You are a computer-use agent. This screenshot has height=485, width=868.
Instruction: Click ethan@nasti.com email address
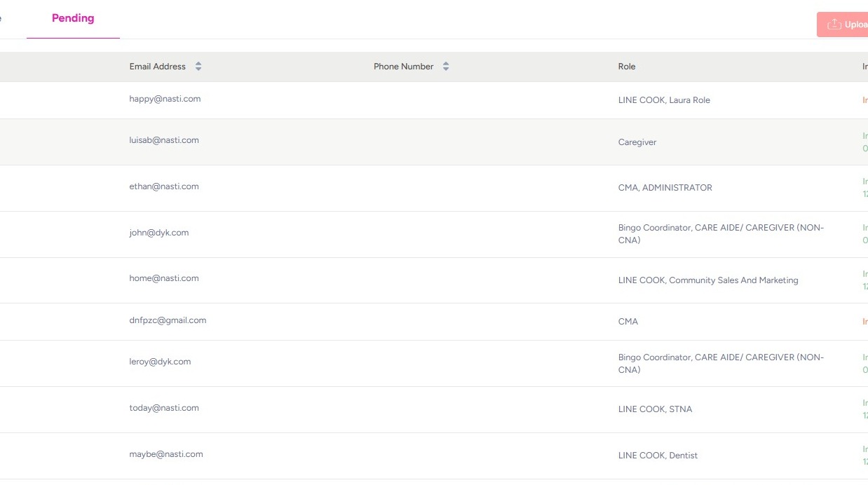[x=164, y=186]
